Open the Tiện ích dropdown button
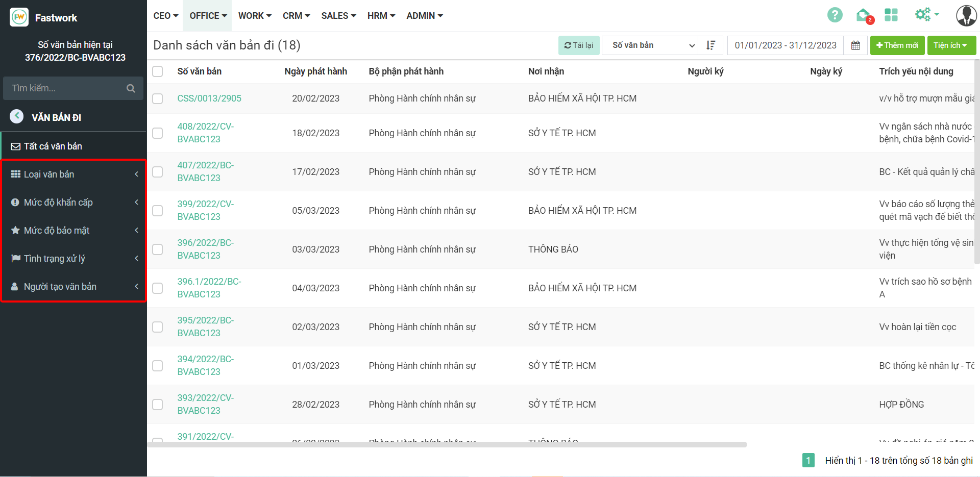Viewport: 980px width, 477px height. tap(950, 45)
